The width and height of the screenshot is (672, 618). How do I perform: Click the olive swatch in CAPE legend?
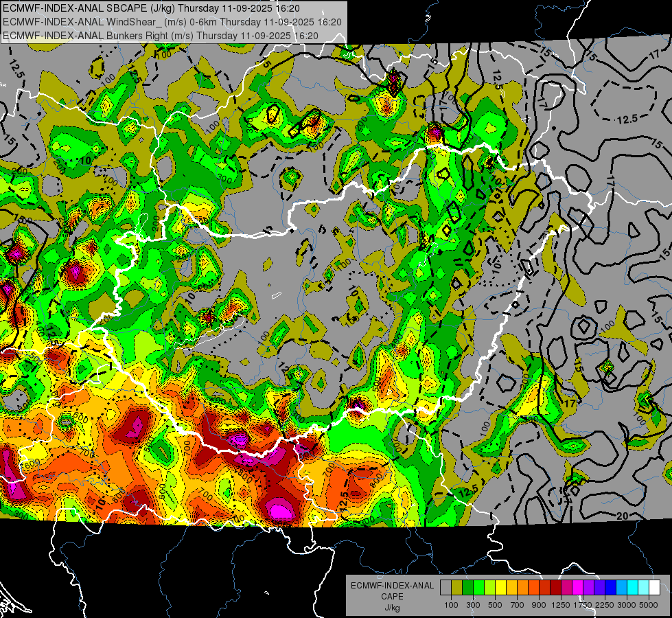click(x=457, y=587)
